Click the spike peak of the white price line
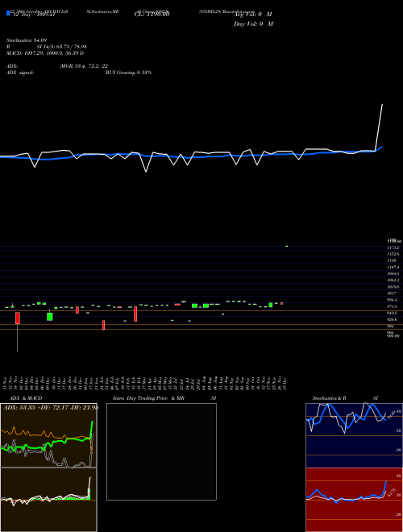This screenshot has width=403, height=532. [x=382, y=105]
